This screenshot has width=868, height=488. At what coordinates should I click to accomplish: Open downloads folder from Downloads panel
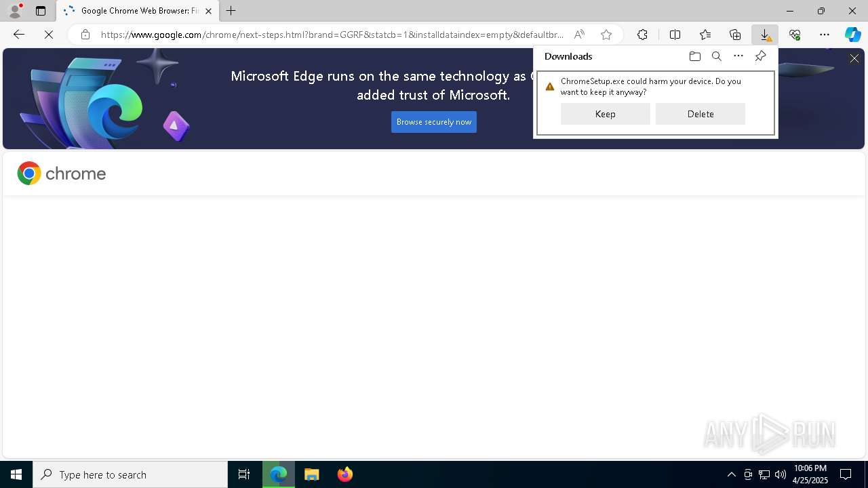694,56
